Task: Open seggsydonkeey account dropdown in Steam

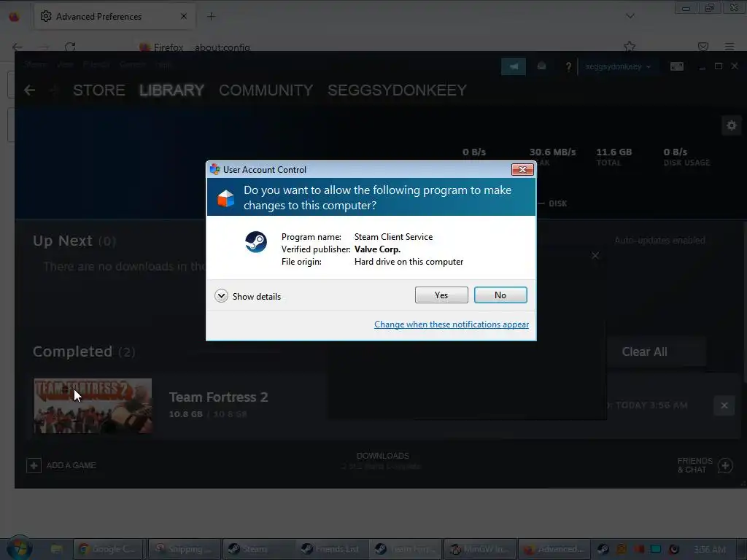Action: pos(618,66)
